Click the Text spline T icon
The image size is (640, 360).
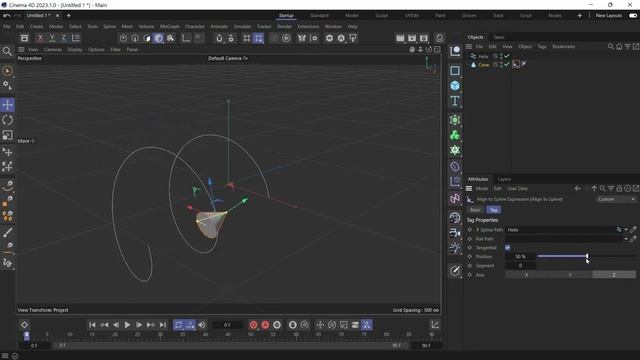point(455,101)
